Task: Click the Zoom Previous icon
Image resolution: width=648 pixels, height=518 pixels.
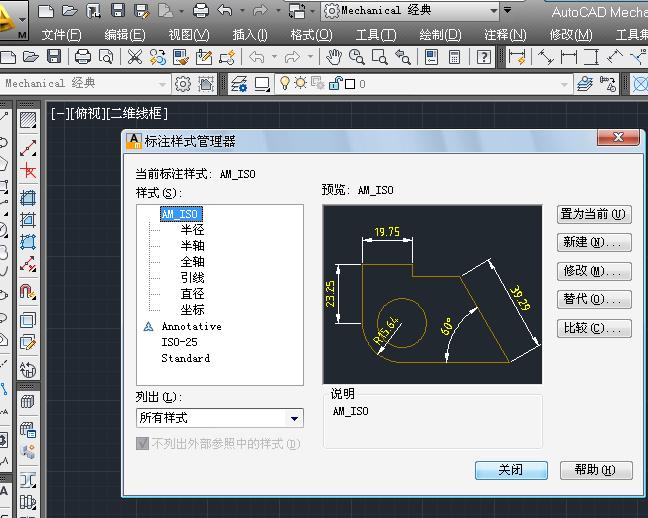Action: [x=403, y=57]
